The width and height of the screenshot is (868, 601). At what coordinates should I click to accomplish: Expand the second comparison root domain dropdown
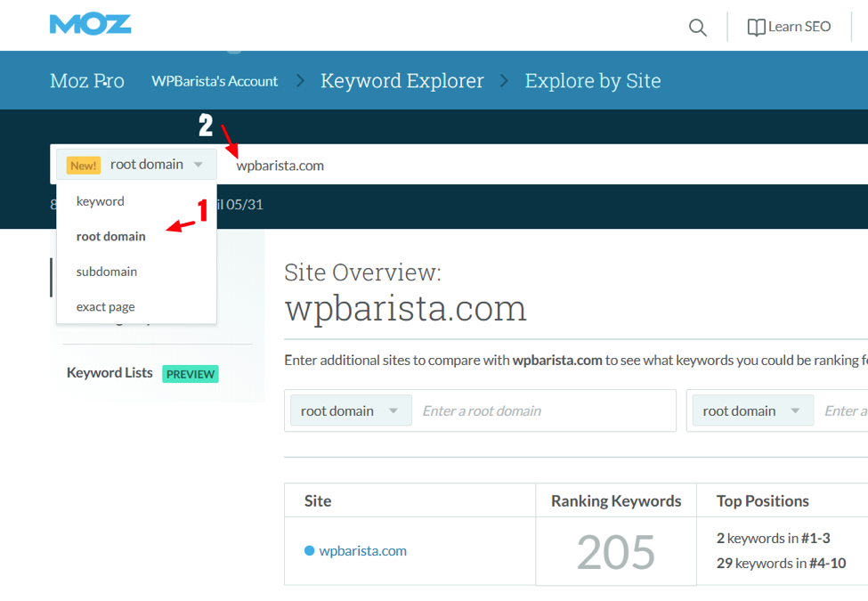click(752, 410)
